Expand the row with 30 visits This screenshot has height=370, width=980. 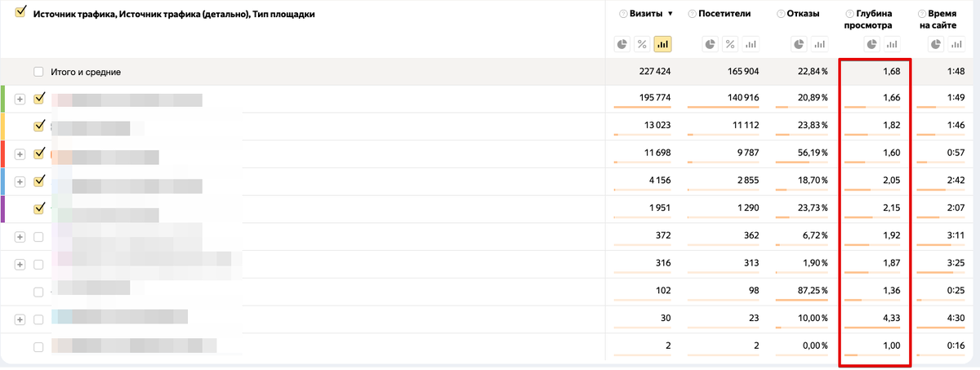pos(20,319)
